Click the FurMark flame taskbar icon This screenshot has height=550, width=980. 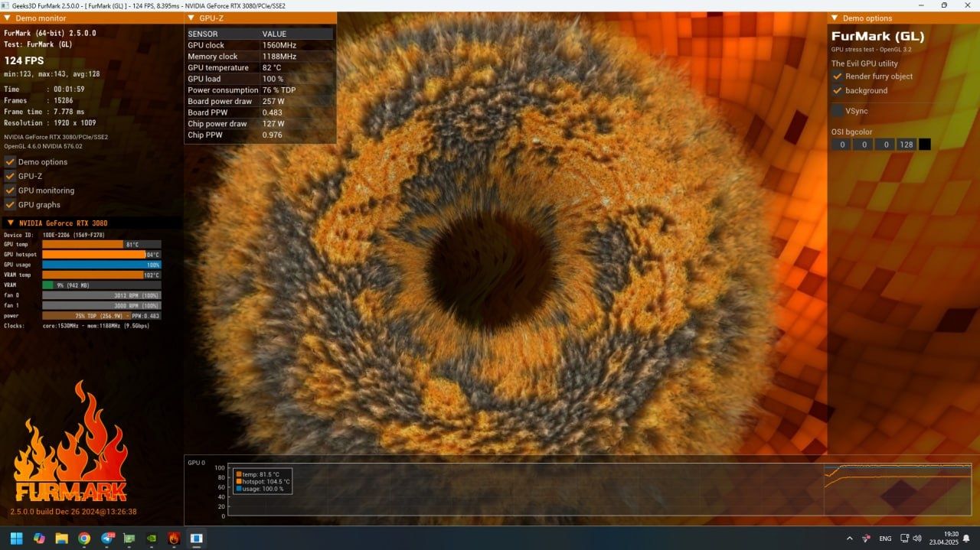tap(174, 539)
